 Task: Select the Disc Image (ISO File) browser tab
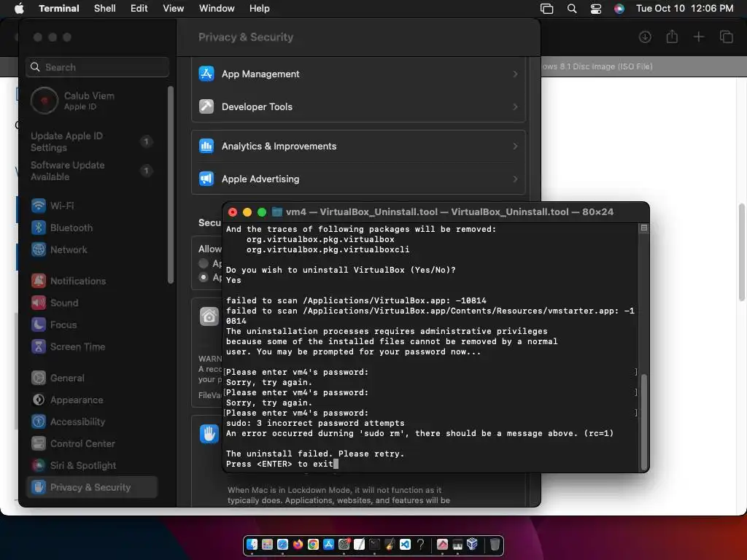(643, 66)
